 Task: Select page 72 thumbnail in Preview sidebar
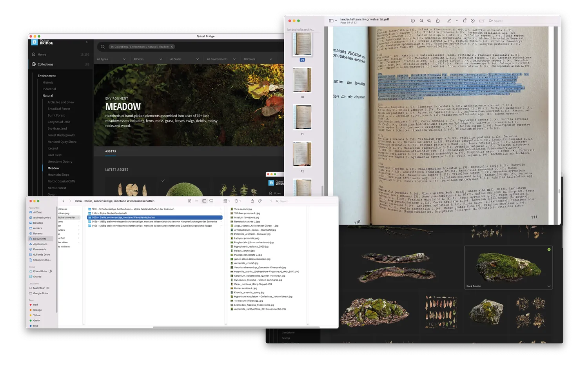(x=302, y=155)
